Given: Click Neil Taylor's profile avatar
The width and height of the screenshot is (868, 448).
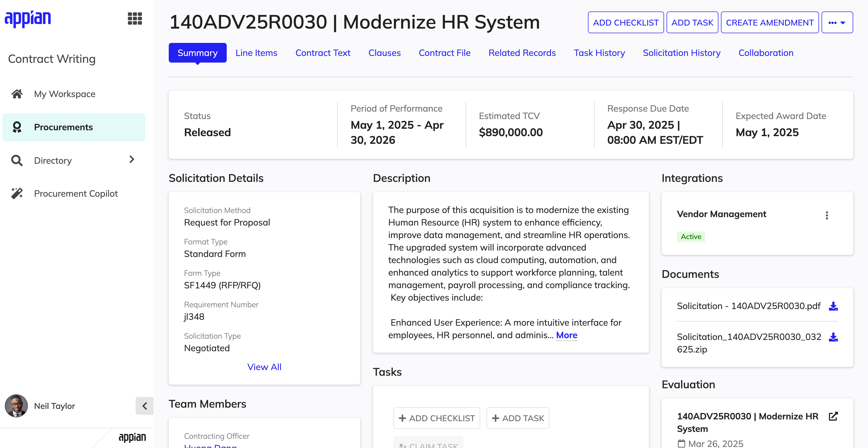Looking at the screenshot, I should click(x=16, y=406).
